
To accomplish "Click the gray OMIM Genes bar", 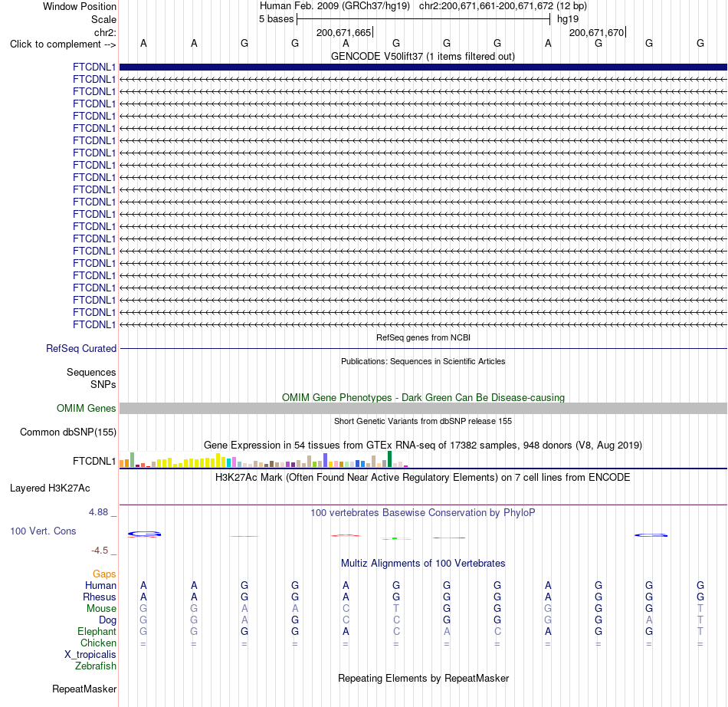I will click(x=423, y=408).
